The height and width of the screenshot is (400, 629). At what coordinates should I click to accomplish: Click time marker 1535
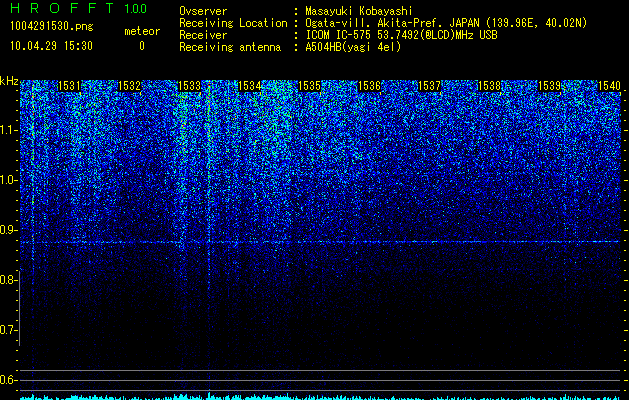pos(309,86)
